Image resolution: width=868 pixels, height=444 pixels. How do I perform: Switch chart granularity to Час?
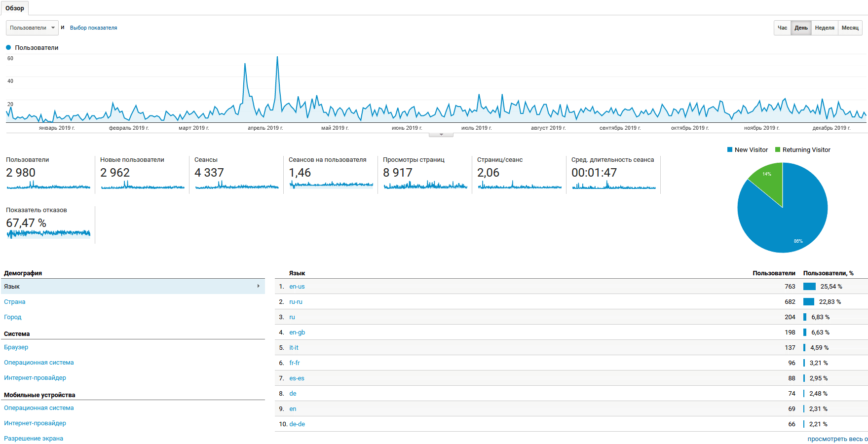(x=782, y=28)
